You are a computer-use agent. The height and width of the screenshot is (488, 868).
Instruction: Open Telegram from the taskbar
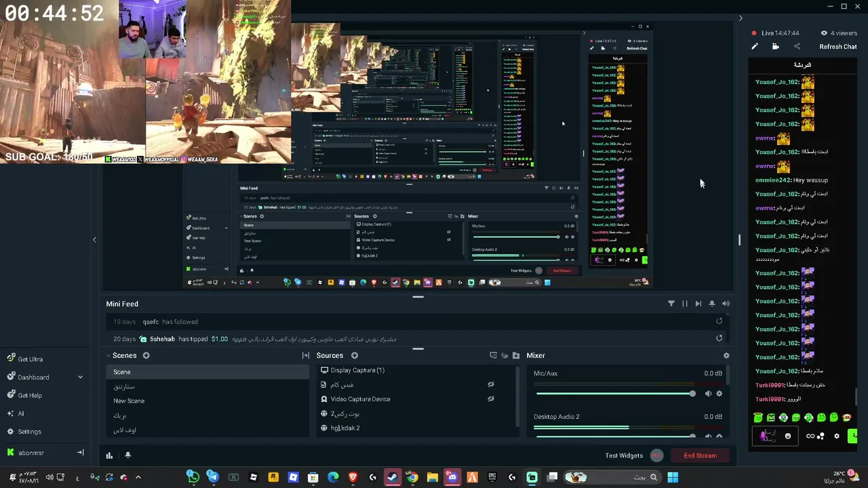coord(213,477)
